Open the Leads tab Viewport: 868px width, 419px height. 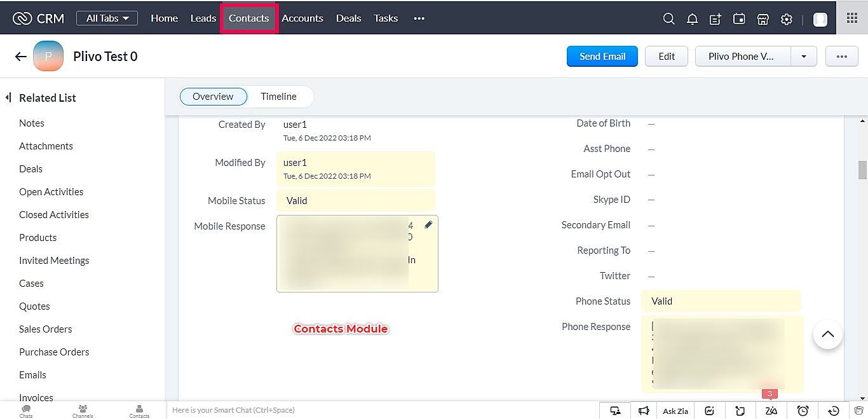point(203,18)
